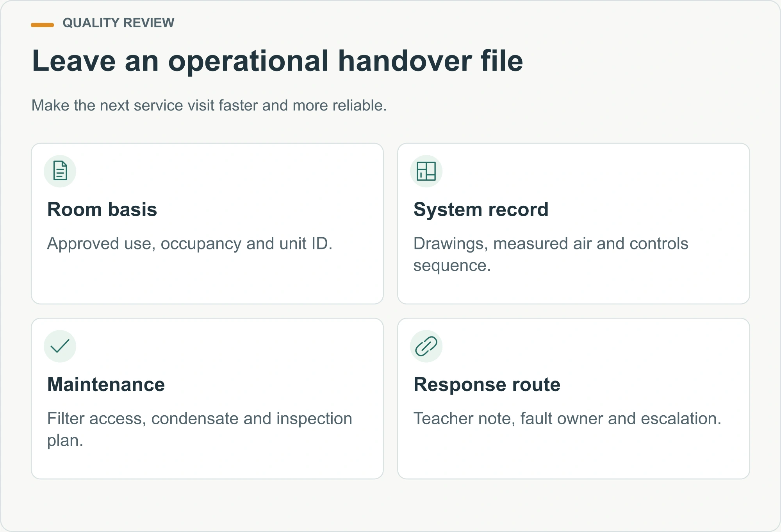This screenshot has width=781, height=532.
Task: Click the 'Leave an operational handover file' title
Action: (277, 61)
